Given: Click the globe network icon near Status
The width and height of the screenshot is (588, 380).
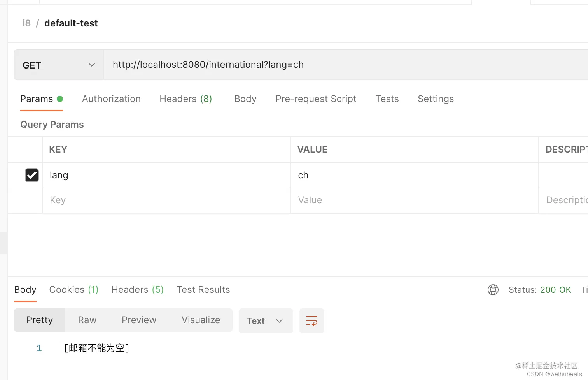Looking at the screenshot, I should [493, 290].
